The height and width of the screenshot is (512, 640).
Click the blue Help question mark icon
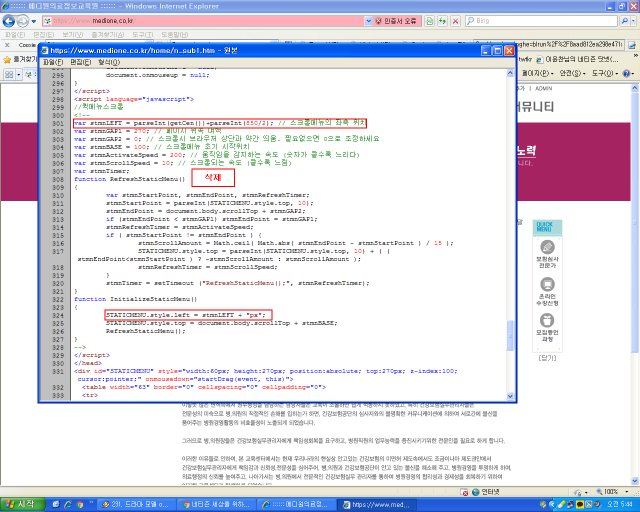pos(627,74)
